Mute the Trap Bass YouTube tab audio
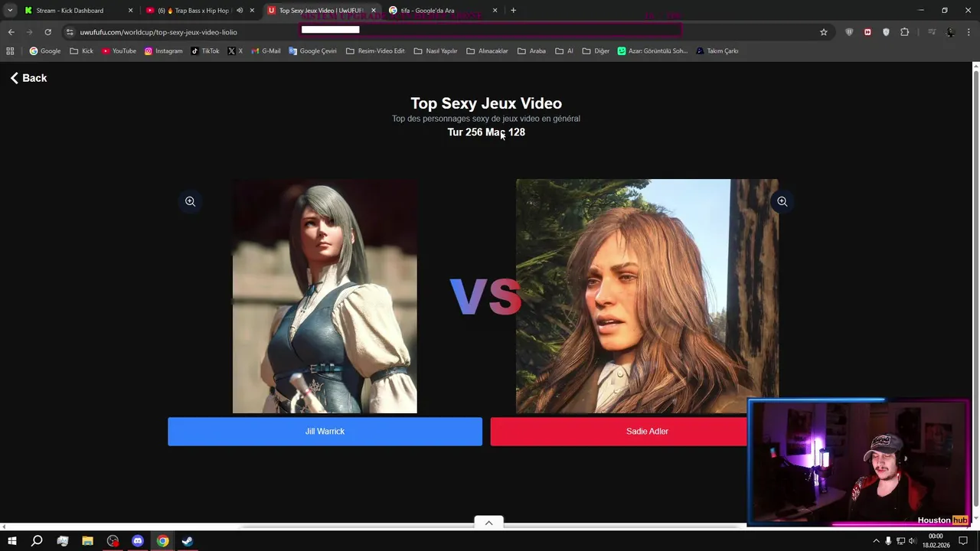 click(240, 11)
